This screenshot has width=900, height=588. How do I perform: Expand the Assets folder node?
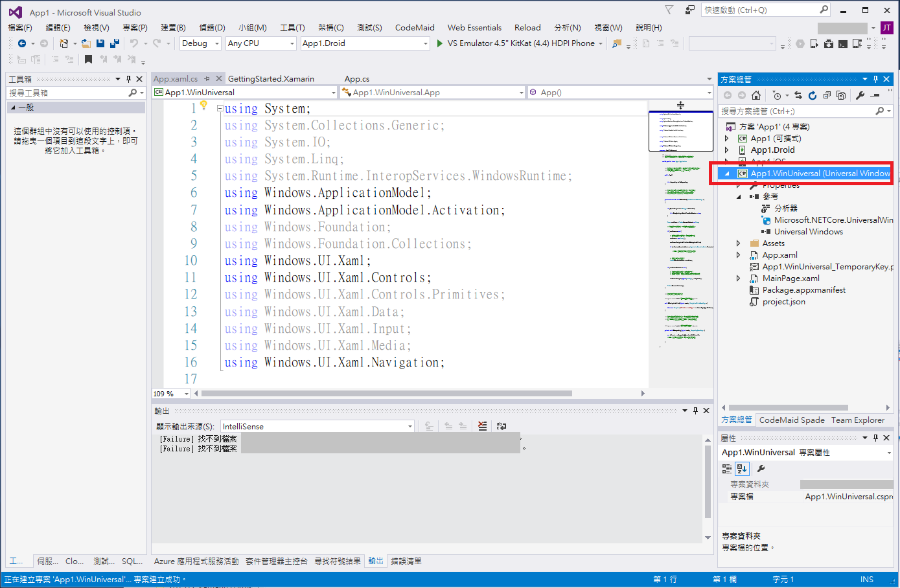click(x=738, y=243)
